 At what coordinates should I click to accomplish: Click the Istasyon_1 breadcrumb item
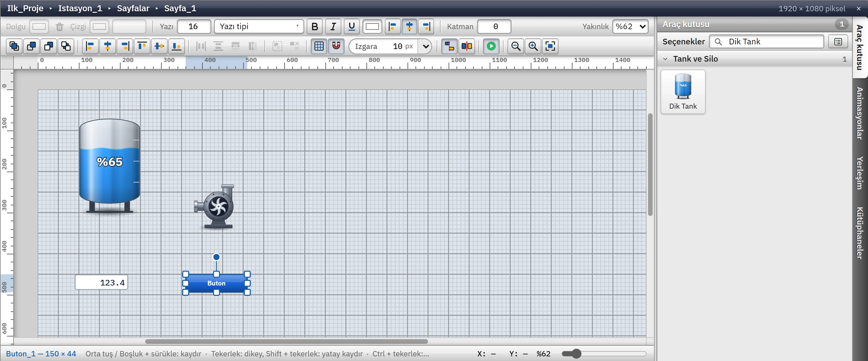coord(80,8)
